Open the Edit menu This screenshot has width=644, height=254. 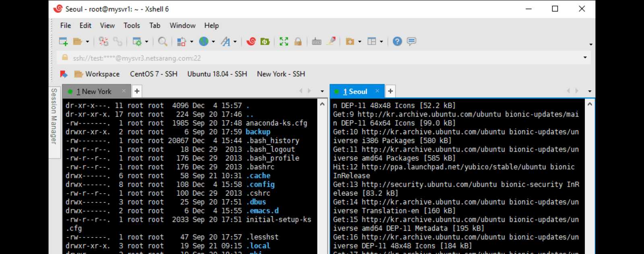(85, 25)
